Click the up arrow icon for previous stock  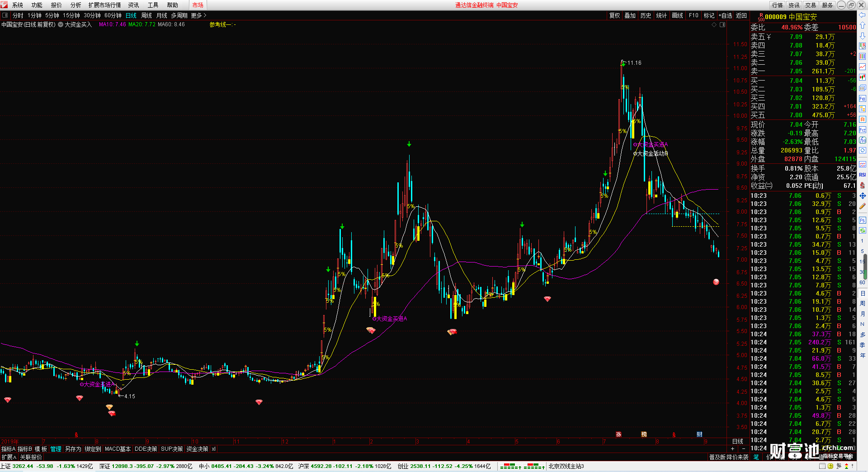pyautogui.click(x=863, y=25)
